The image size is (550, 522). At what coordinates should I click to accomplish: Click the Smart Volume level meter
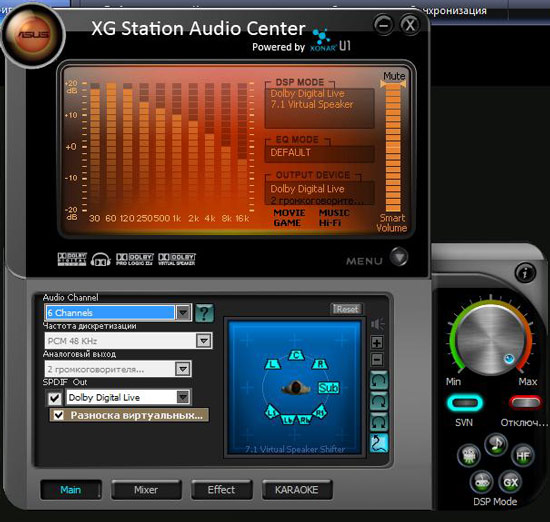tap(393, 147)
